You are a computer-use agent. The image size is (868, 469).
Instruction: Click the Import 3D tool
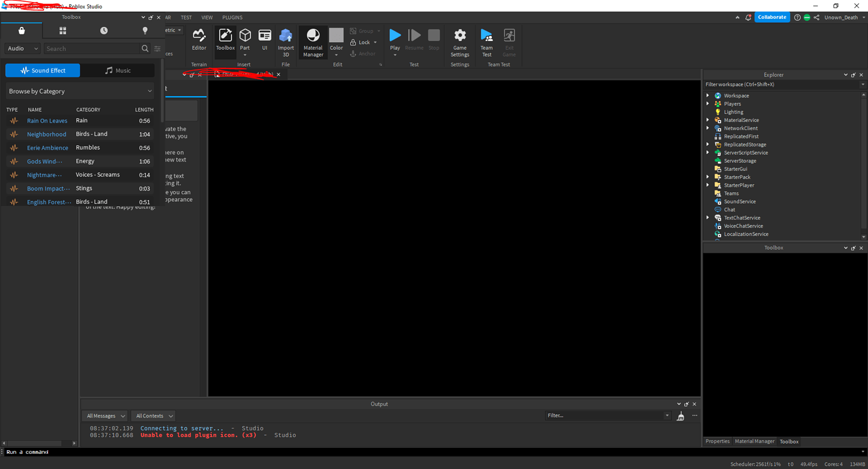[x=286, y=40]
